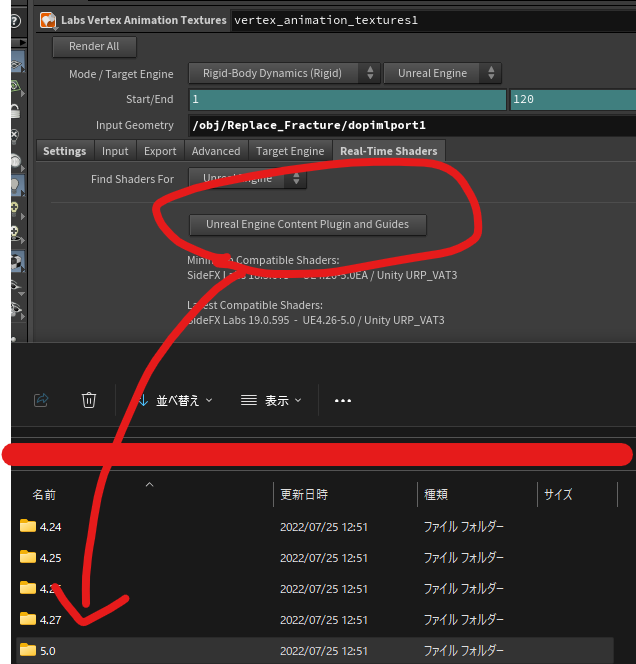Click the Input Geometry path field
This screenshot has width=636, height=664.
point(412,126)
